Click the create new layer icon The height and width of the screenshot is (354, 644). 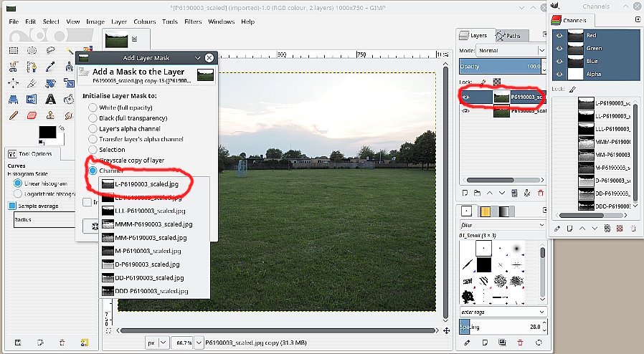(x=466, y=192)
